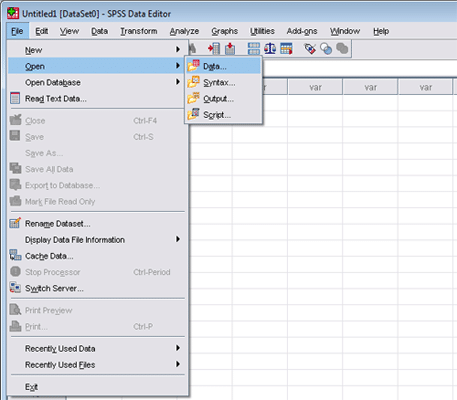Click the Insert Cases toolbar icon
Screen dimensions: 457x400
[x=214, y=49]
